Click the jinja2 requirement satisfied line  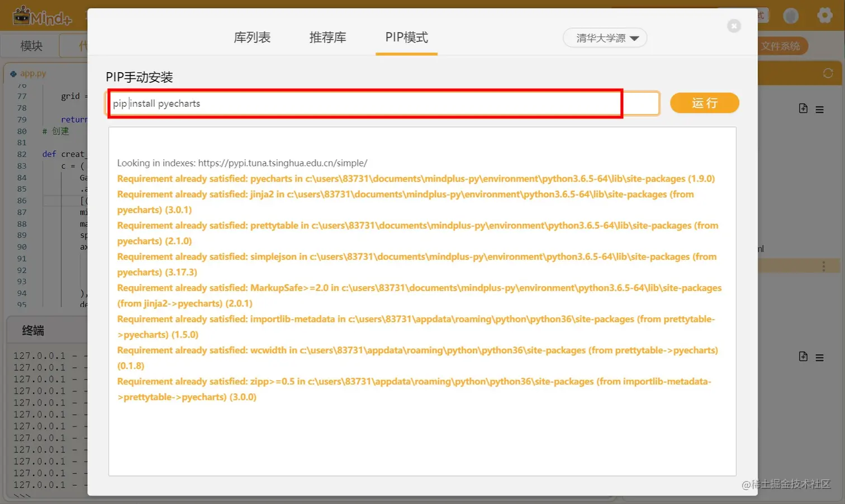point(405,202)
